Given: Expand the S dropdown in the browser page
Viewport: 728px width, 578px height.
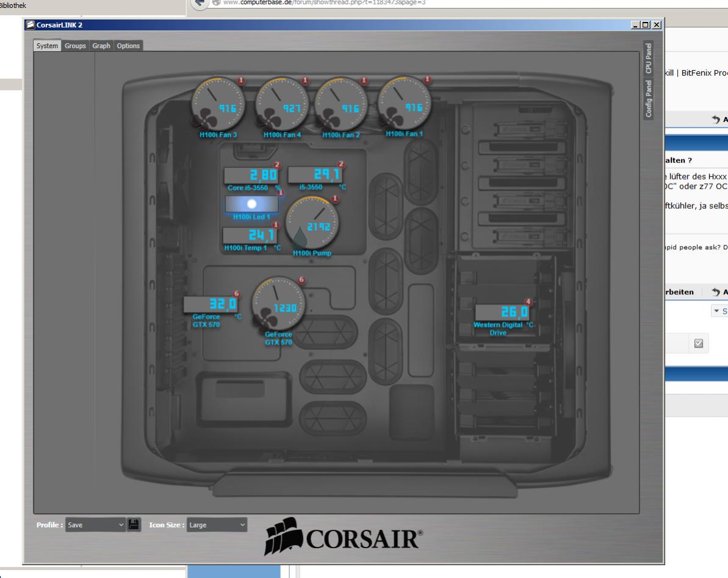Looking at the screenshot, I should tap(719, 311).
